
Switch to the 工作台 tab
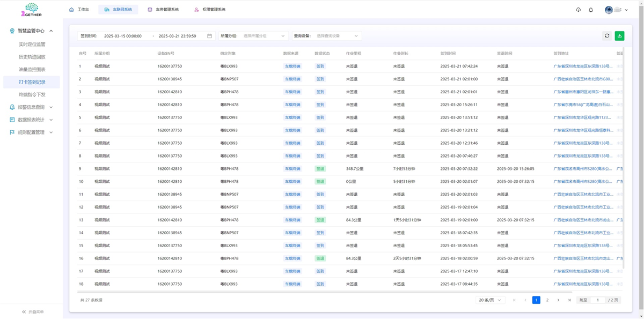pos(79,10)
